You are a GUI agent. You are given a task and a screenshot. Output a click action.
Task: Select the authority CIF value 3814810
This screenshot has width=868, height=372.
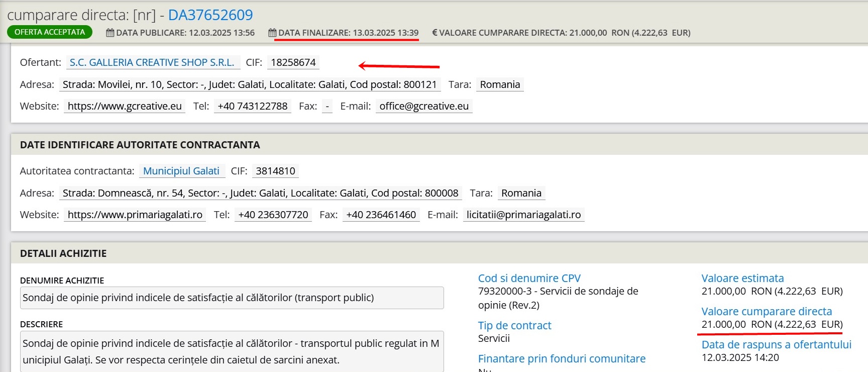pyautogui.click(x=275, y=171)
